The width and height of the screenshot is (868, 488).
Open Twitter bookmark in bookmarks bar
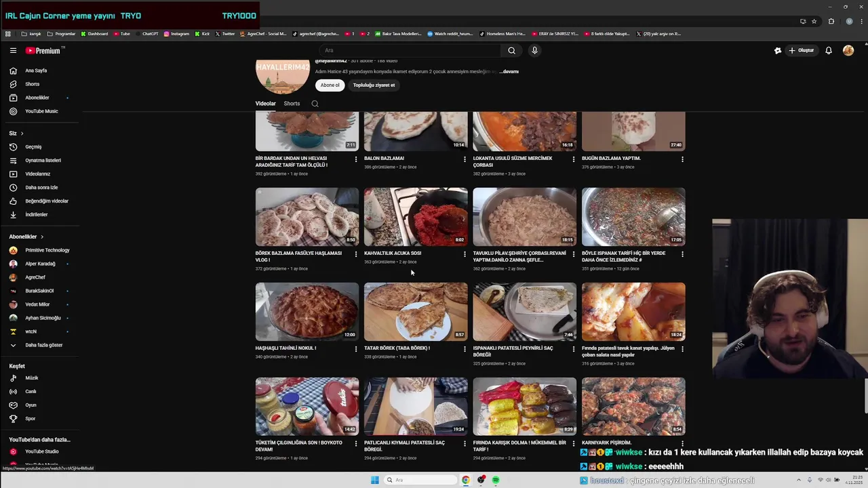coord(225,33)
